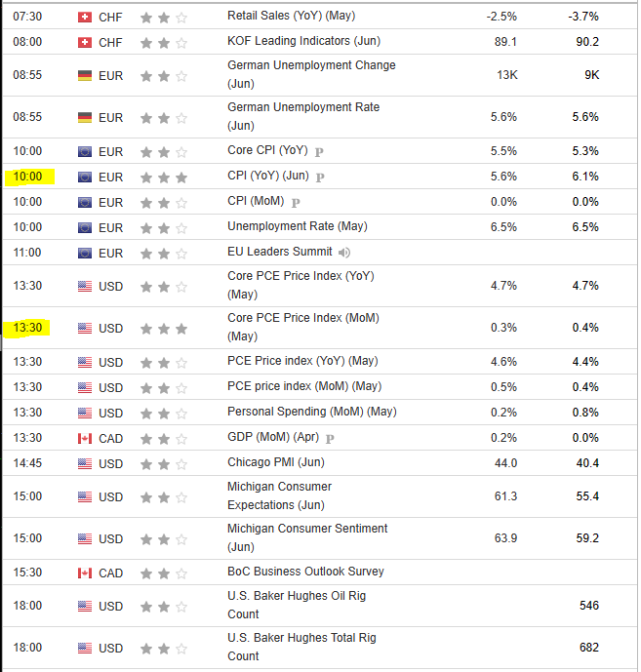
Task: Open the U.S. Baker Hughes Oil Rig Count event
Action: pos(297,605)
